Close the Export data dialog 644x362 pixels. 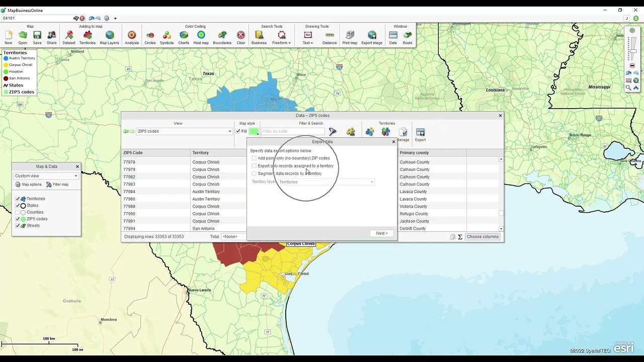393,142
